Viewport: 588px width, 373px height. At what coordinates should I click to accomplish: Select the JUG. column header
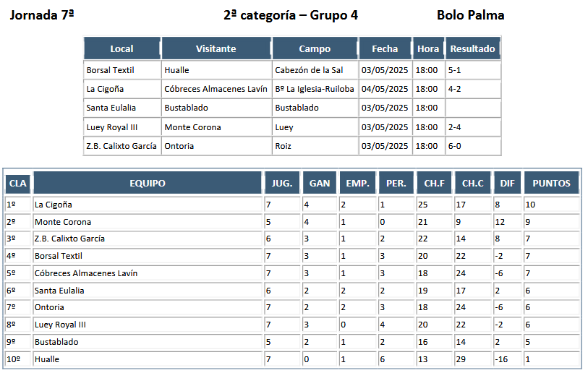pos(282,183)
